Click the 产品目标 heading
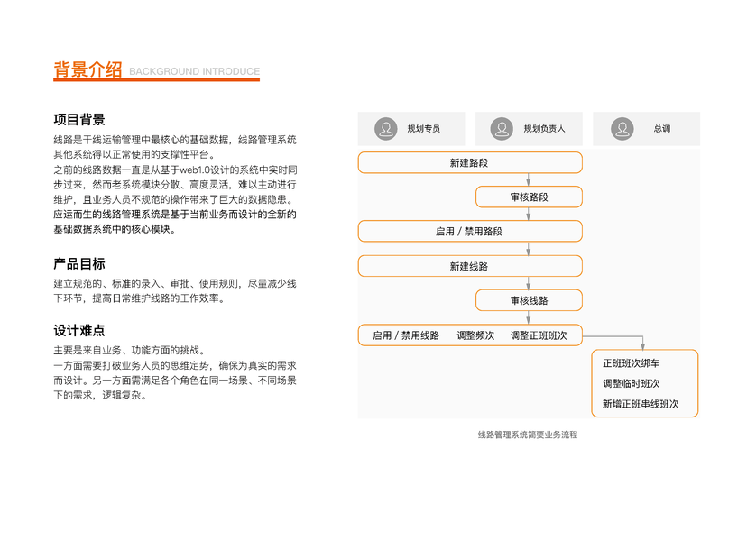 tap(79, 264)
